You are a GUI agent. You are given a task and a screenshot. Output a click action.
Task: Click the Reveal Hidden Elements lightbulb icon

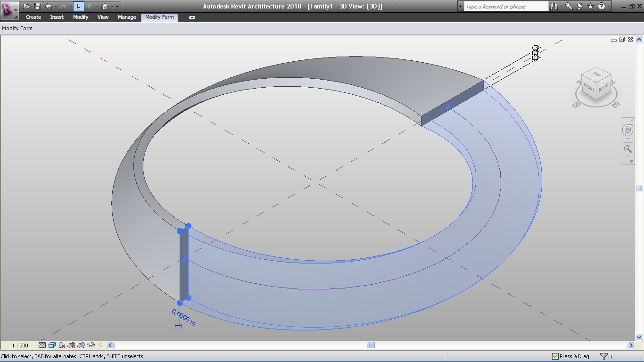click(100, 345)
